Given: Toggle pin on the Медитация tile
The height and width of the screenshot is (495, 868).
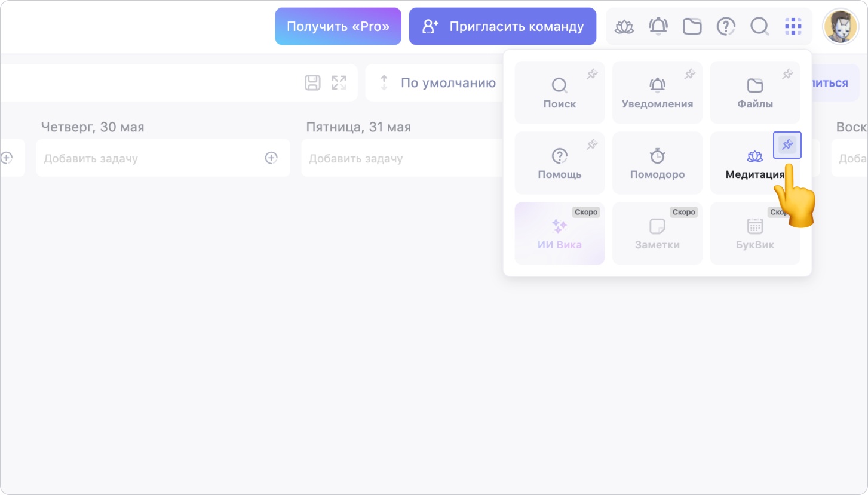Looking at the screenshot, I should pos(787,145).
